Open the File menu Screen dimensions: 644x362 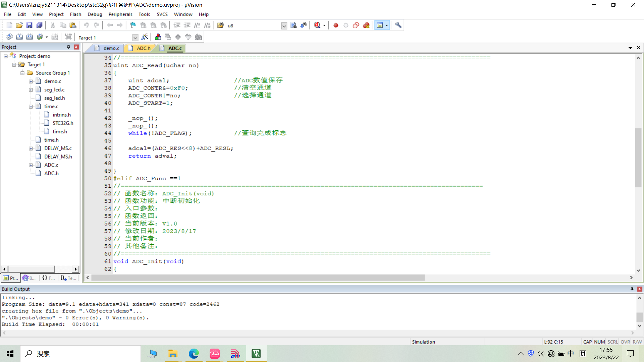pos(7,14)
